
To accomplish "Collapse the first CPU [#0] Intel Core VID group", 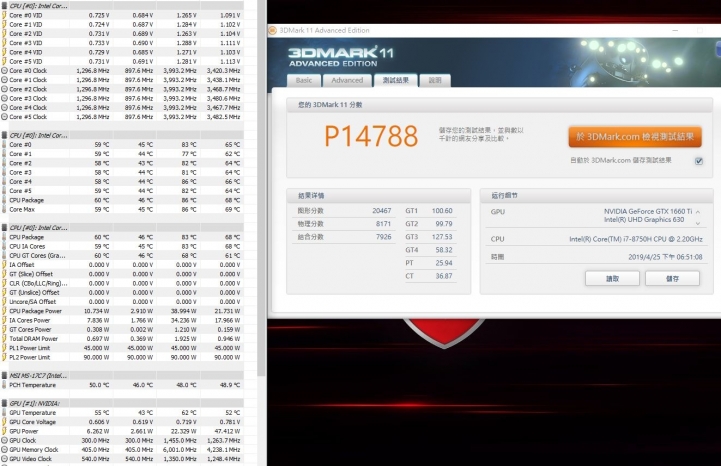I will tap(4, 6).
